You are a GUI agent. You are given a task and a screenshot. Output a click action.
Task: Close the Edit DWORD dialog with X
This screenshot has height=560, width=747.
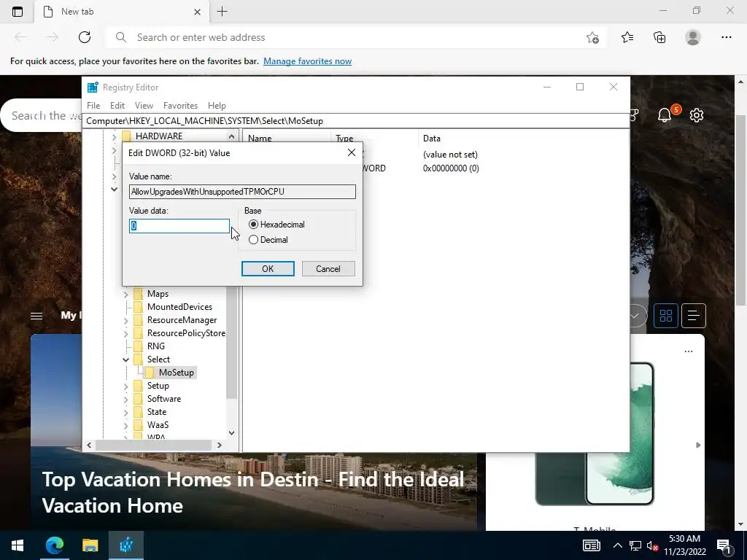coord(352,152)
